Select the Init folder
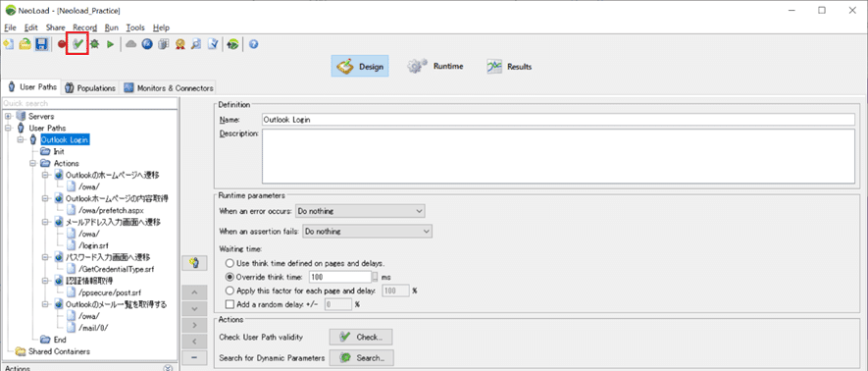Screen dimensions: 868x371 (x=59, y=152)
